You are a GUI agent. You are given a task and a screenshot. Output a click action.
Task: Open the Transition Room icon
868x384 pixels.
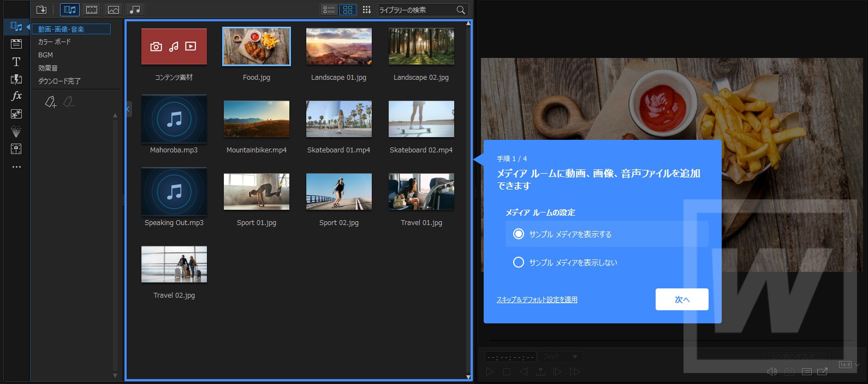point(16,79)
